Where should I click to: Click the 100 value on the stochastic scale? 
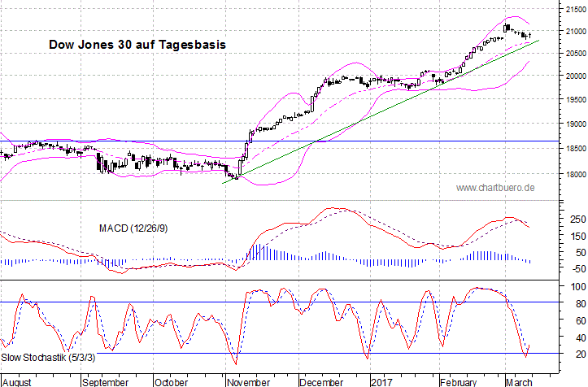pos(578,287)
